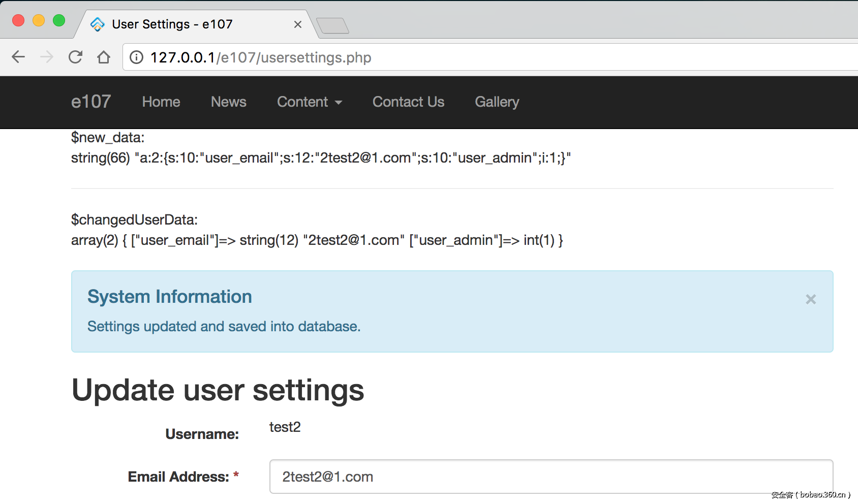The image size is (858, 504).
Task: Focus the Email Address input field
Action: click(551, 477)
